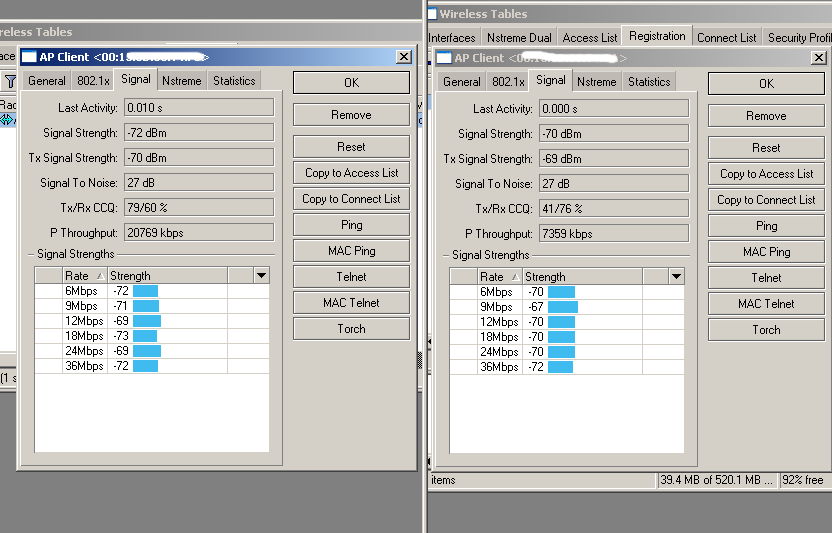Open General tab in left AP Client dialog

[x=47, y=81]
